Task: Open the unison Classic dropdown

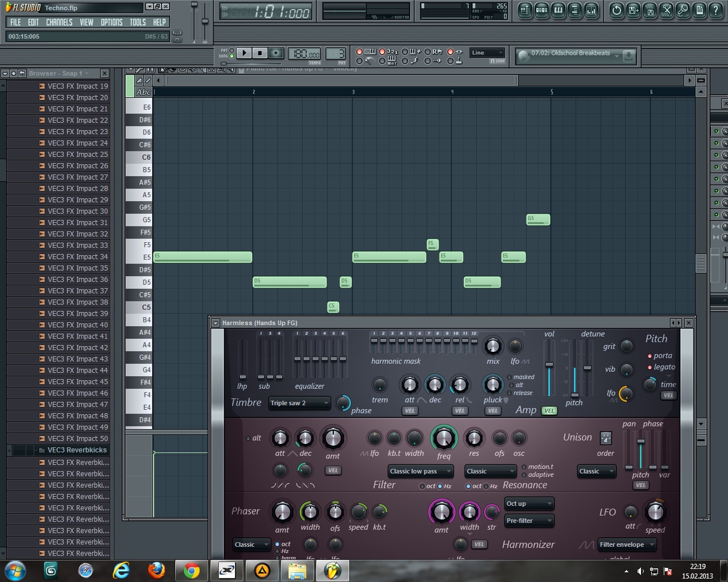Action: [x=597, y=471]
